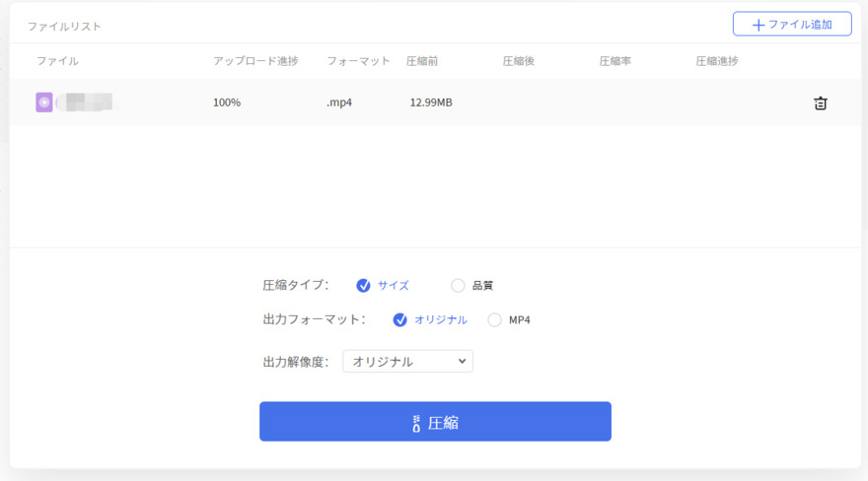868x481 pixels.
Task: Click the 100% upload progress value
Action: coord(227,103)
